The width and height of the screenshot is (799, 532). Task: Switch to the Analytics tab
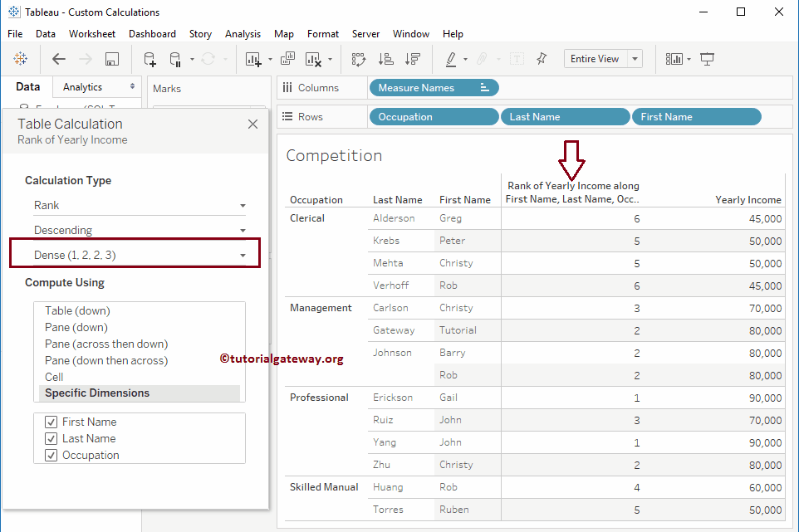click(82, 87)
